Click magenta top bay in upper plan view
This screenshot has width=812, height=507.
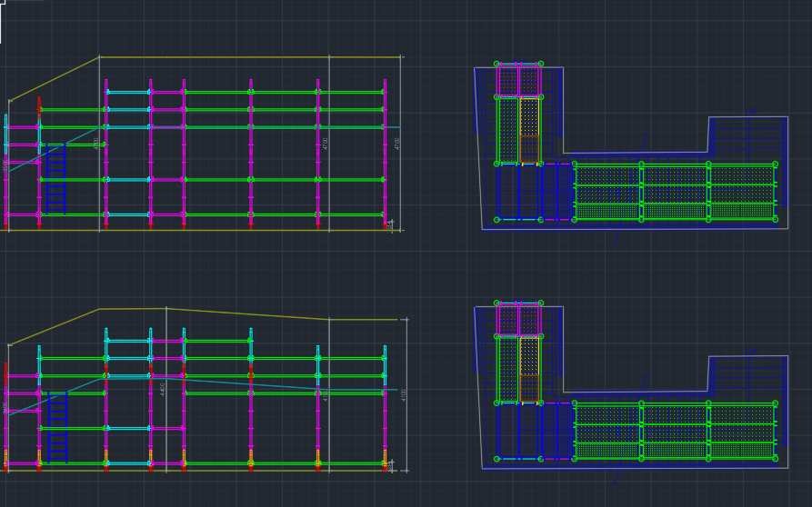tap(518, 80)
